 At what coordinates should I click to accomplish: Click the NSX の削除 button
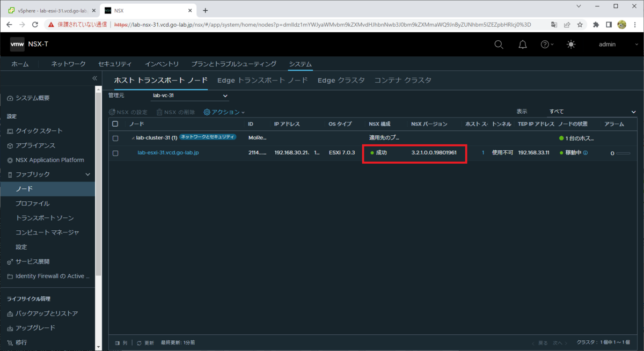click(175, 112)
